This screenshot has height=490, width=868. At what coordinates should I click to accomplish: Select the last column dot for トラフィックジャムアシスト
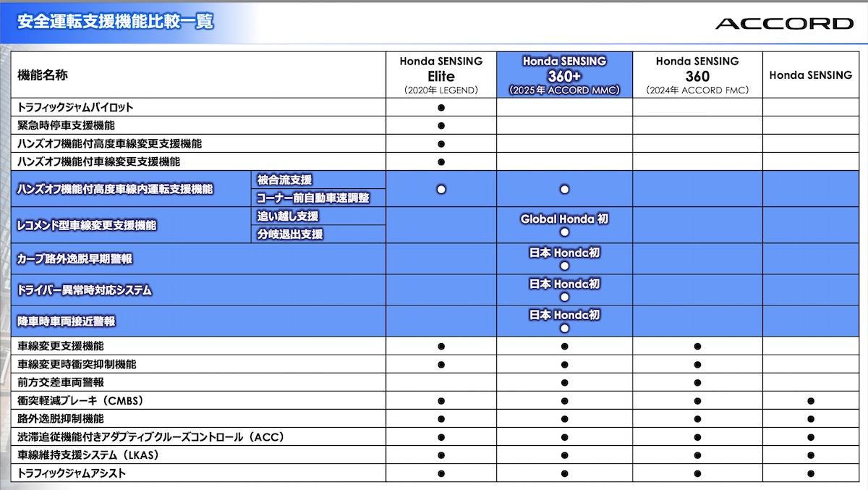click(810, 473)
